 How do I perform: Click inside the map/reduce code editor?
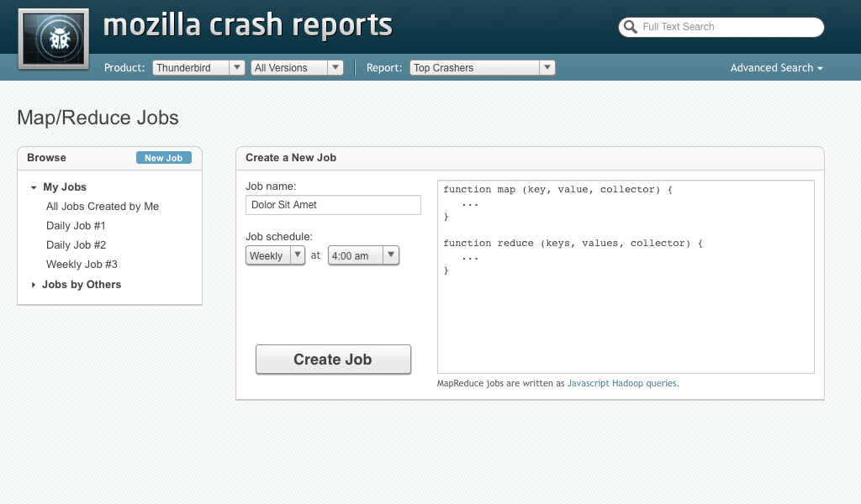tap(626, 277)
